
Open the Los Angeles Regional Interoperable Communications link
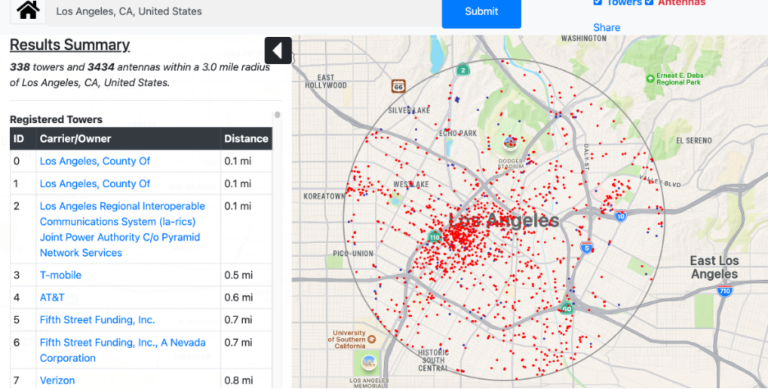tap(122, 229)
